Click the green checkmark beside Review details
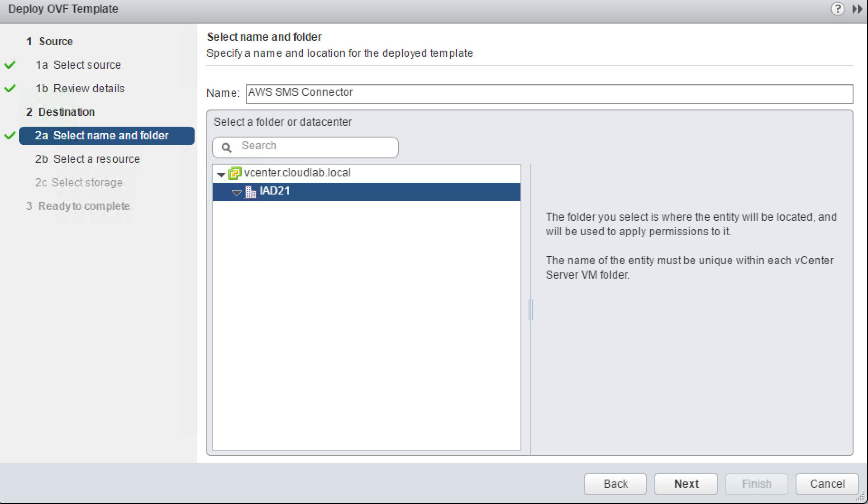Screen dimensions: 868x504 pyautogui.click(x=10, y=88)
